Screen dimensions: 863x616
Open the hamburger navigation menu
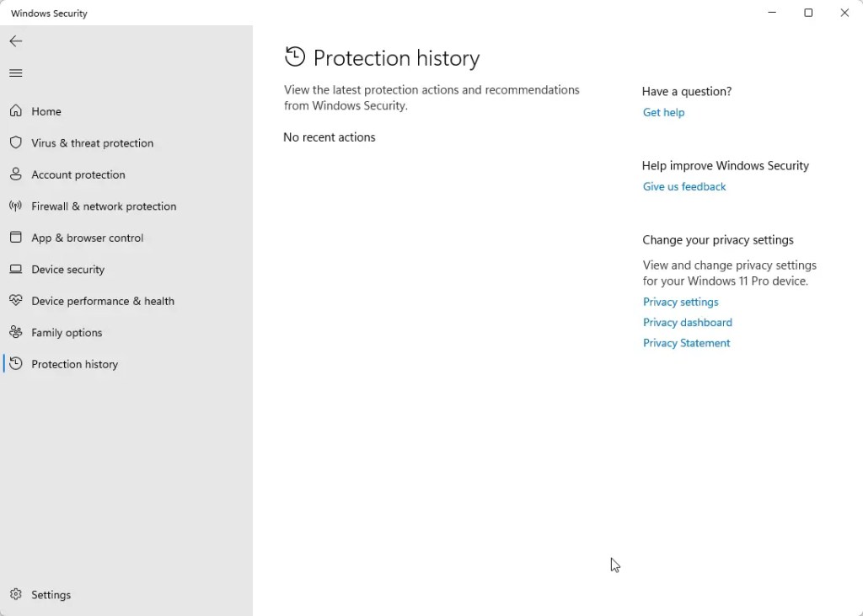tap(15, 73)
